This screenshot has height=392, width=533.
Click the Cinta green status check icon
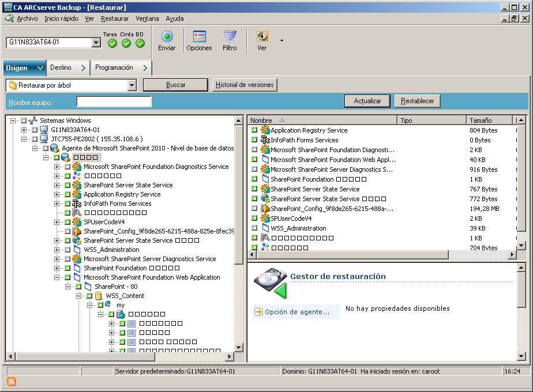point(126,43)
